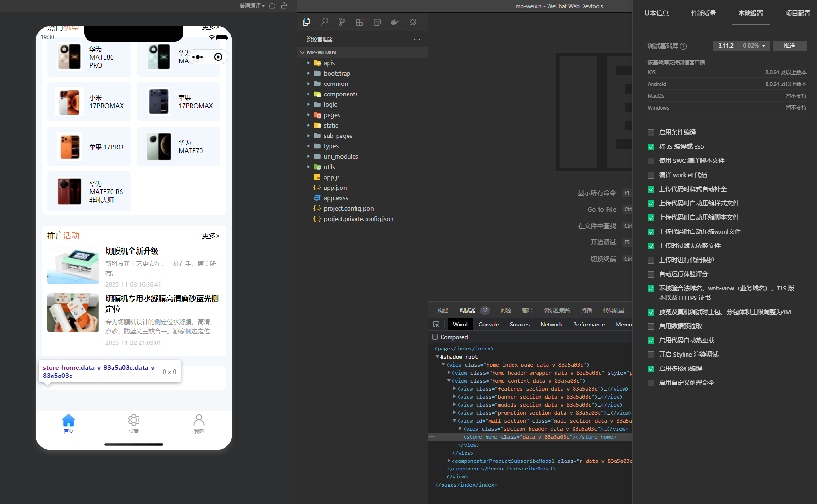Screen dimensions: 817x504
Task: Open the 普通编译 compile mode dropdown
Action: [x=252, y=6]
